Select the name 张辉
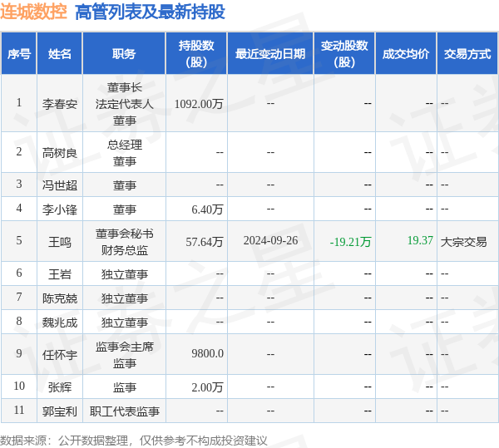Viewport: 499px width, 448px height. pos(60,387)
